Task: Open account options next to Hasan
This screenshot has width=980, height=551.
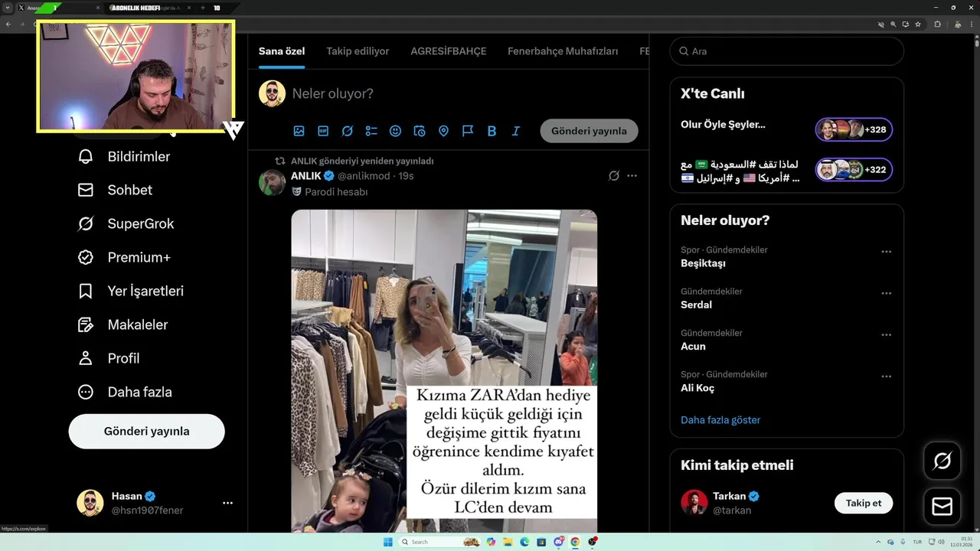Action: (227, 503)
